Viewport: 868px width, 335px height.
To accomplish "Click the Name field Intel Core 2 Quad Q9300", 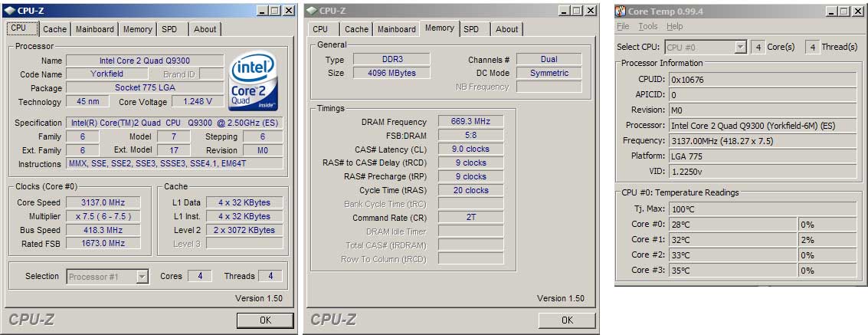I will [145, 61].
